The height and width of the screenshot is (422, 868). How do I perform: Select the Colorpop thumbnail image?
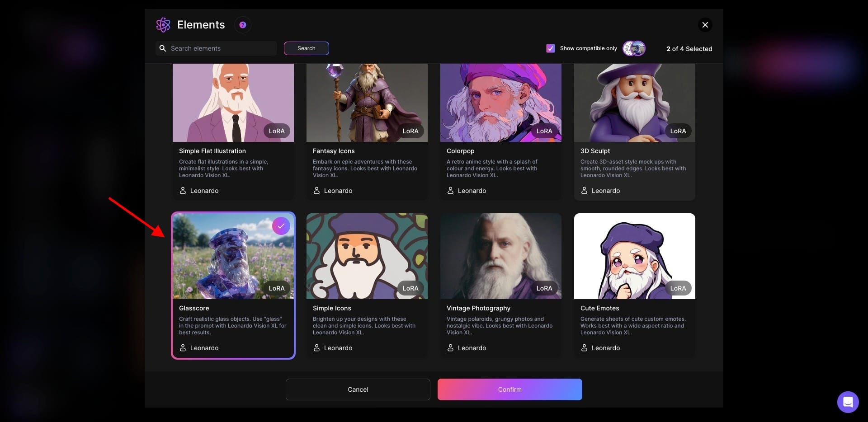click(501, 103)
